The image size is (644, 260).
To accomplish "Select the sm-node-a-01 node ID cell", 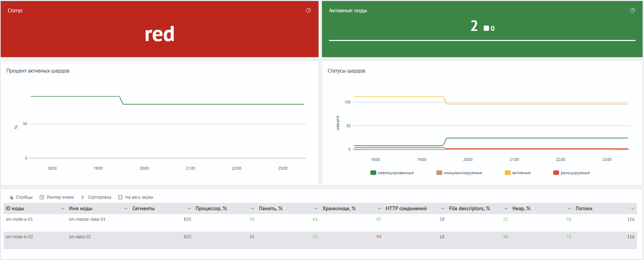I will [x=19, y=219].
